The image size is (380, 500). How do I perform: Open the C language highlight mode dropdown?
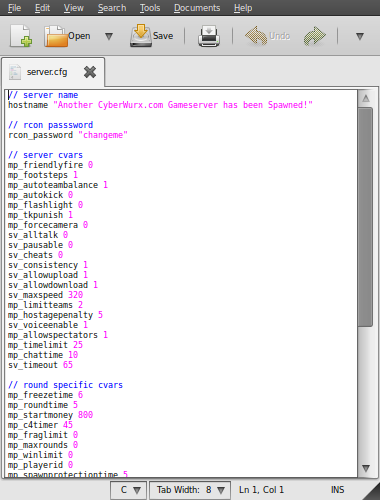(129, 490)
